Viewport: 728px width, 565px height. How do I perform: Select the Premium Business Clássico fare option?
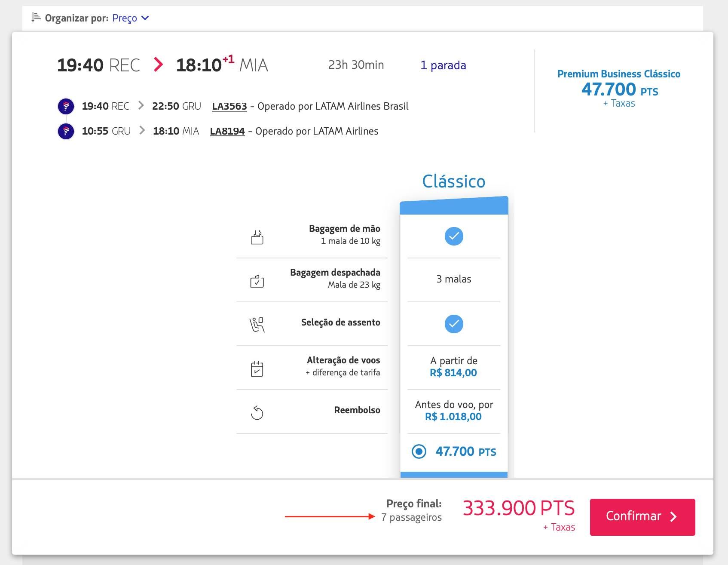(x=619, y=88)
